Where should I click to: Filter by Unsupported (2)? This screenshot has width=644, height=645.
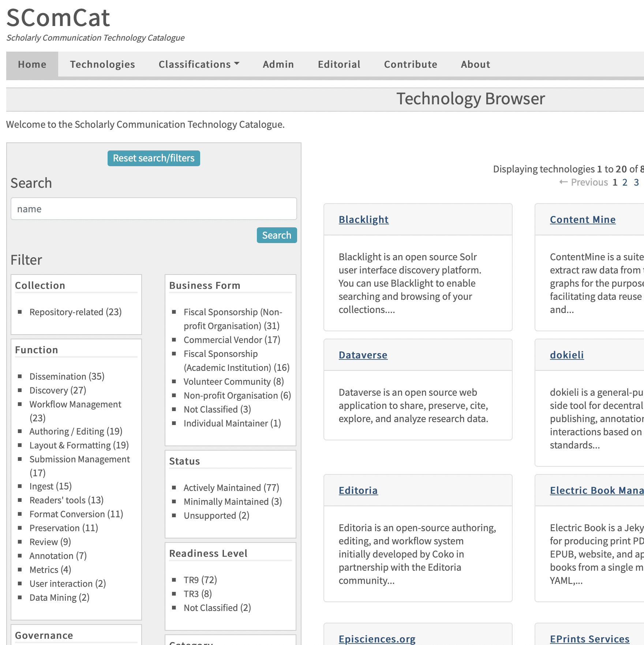(x=217, y=515)
